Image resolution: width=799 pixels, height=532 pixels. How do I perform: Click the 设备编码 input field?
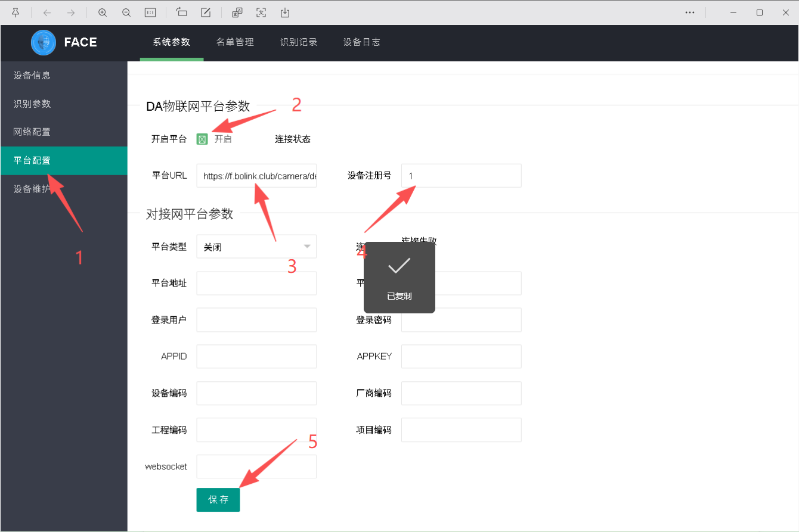(x=256, y=393)
